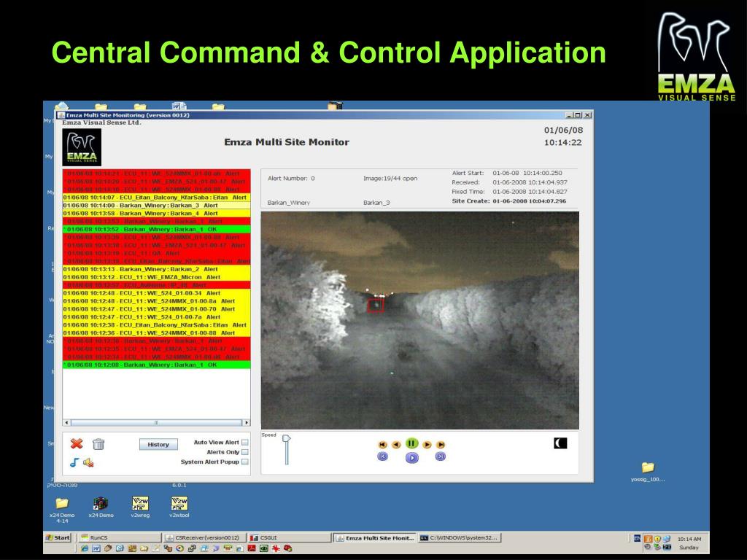The image size is (747, 560).
Task: Select the 10:13:58 Barkan_4 alert row
Action: tap(156, 214)
